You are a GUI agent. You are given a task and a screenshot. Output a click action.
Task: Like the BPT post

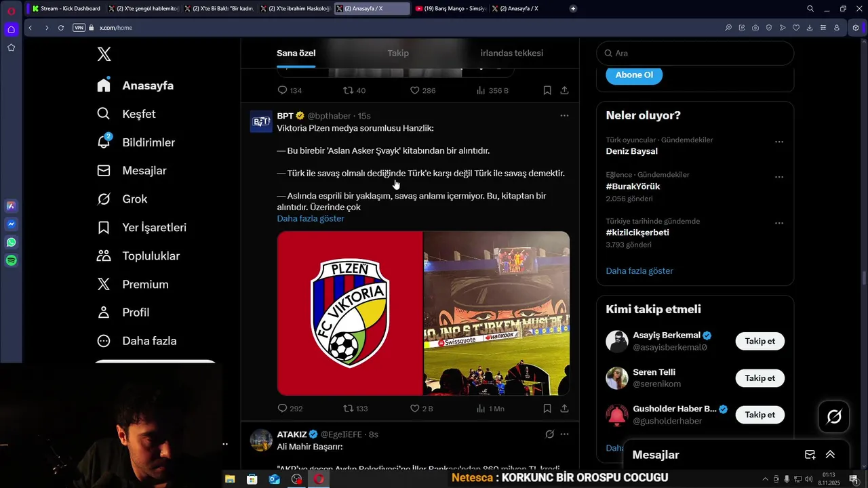(415, 409)
